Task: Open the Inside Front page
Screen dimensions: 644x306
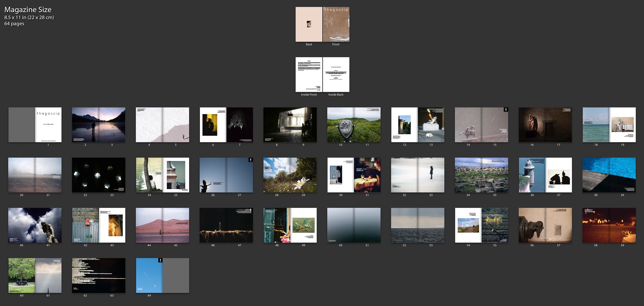Action: tap(309, 75)
